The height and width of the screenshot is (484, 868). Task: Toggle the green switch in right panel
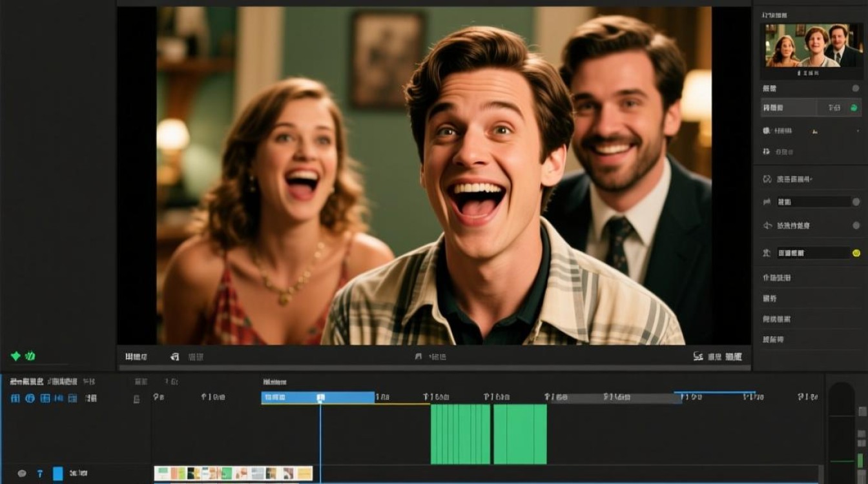click(x=854, y=108)
